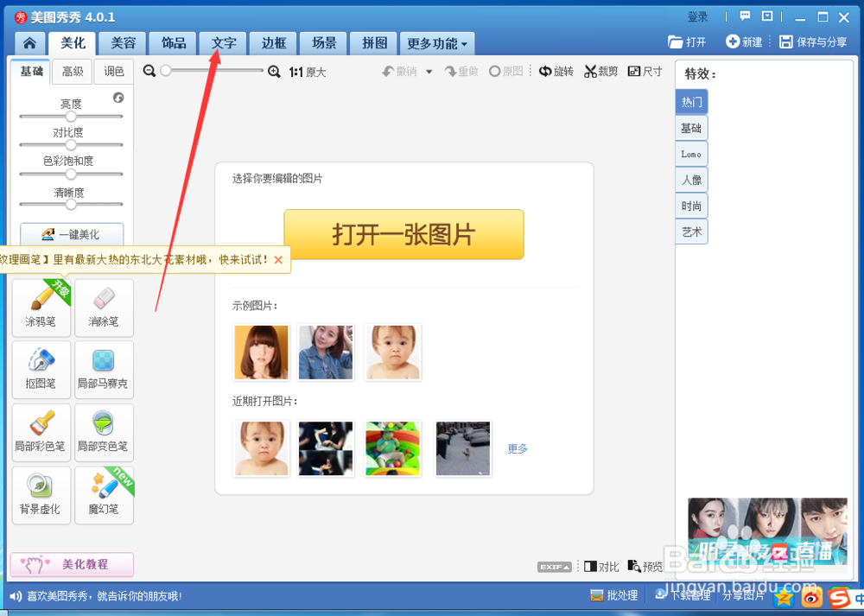Screen dimensions: 864x616
Task: Select the 局部马赛克 mosaic tool
Action: coord(104,370)
